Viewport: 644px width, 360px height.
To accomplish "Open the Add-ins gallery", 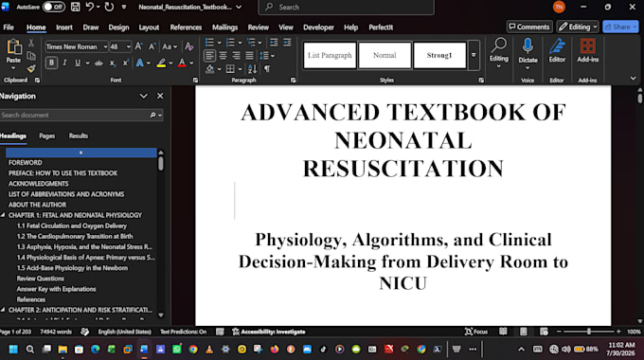I will [x=588, y=50].
